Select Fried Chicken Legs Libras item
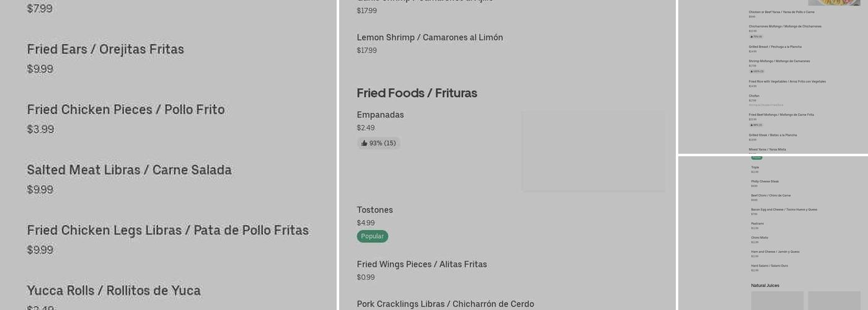 point(167,230)
